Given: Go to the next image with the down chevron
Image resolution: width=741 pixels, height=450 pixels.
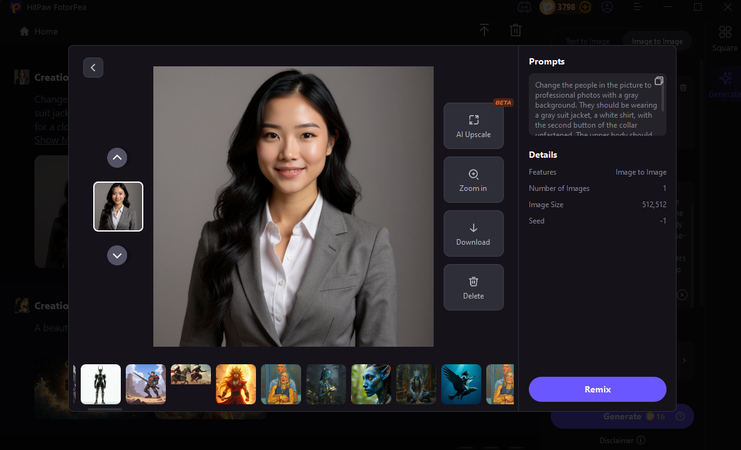Looking at the screenshot, I should (x=118, y=255).
